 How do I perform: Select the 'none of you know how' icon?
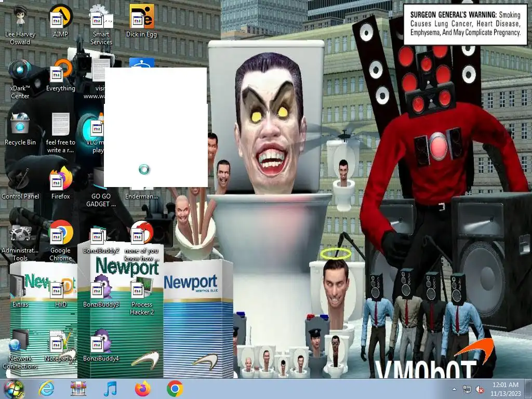(141, 241)
